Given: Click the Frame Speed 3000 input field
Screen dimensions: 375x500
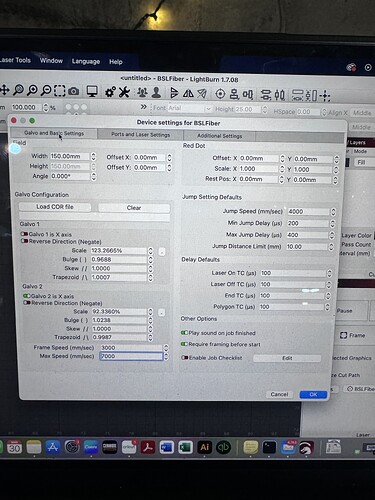Looking at the screenshot, I should [x=131, y=347].
